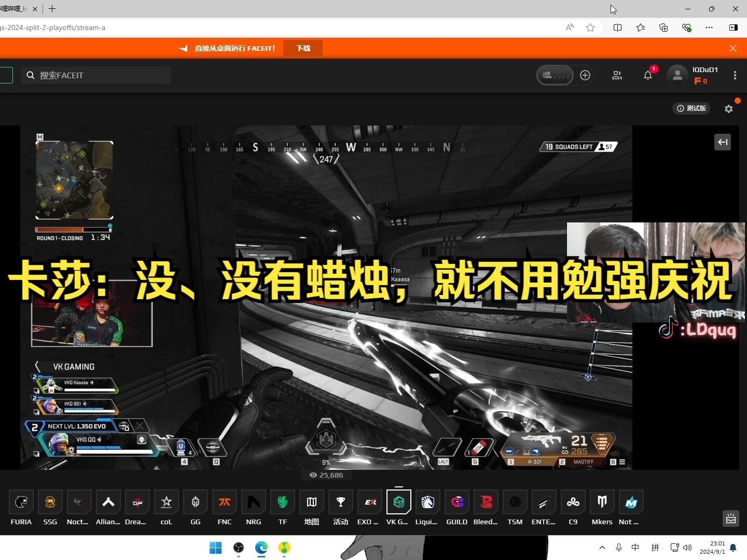Switch to coL team view

coord(167,508)
